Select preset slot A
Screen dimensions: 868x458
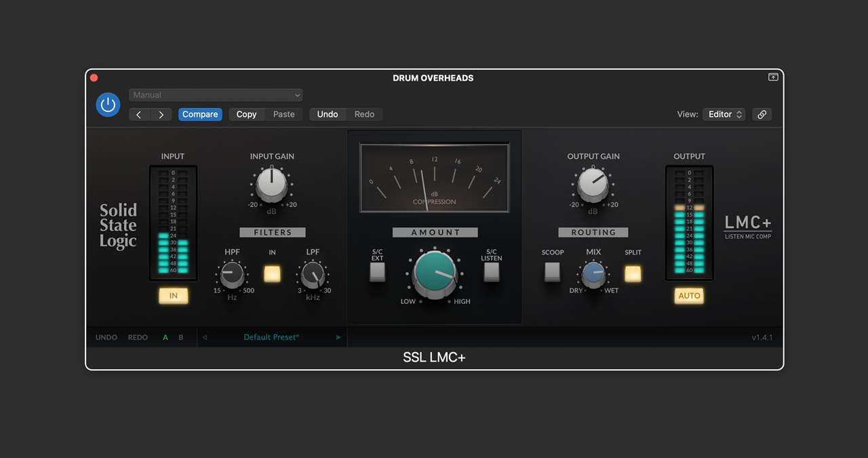pyautogui.click(x=165, y=337)
